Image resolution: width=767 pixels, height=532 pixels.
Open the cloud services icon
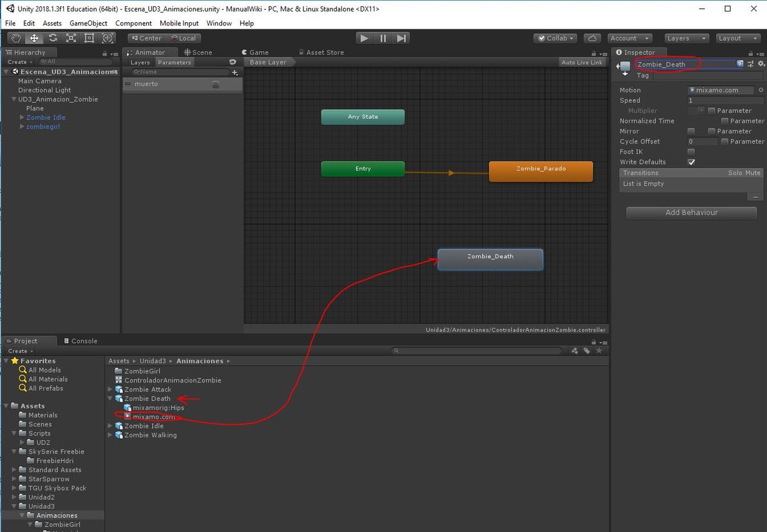[593, 38]
